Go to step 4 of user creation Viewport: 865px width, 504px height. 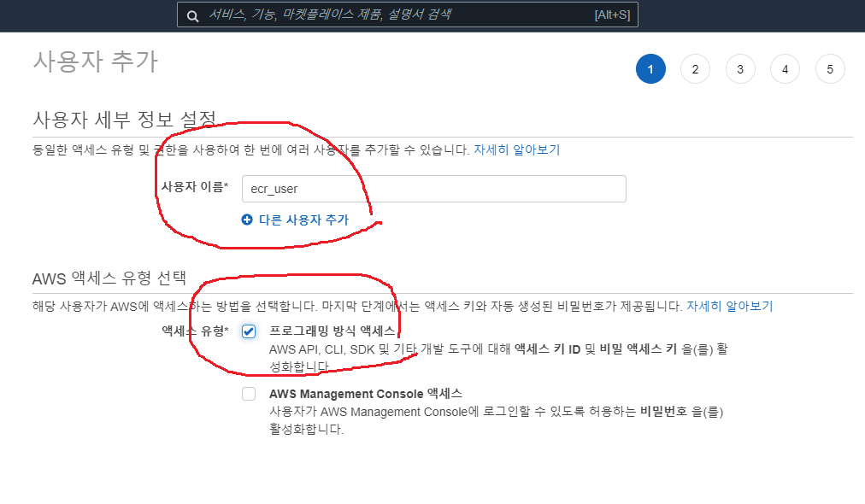coord(785,69)
